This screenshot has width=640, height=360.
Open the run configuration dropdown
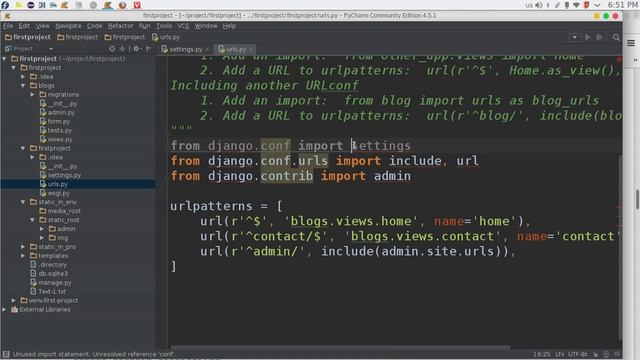(x=574, y=37)
